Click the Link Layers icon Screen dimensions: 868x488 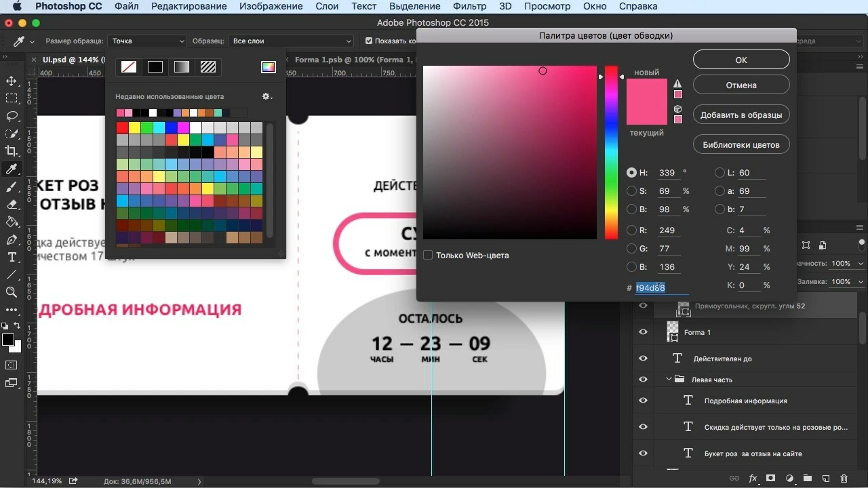(734, 479)
